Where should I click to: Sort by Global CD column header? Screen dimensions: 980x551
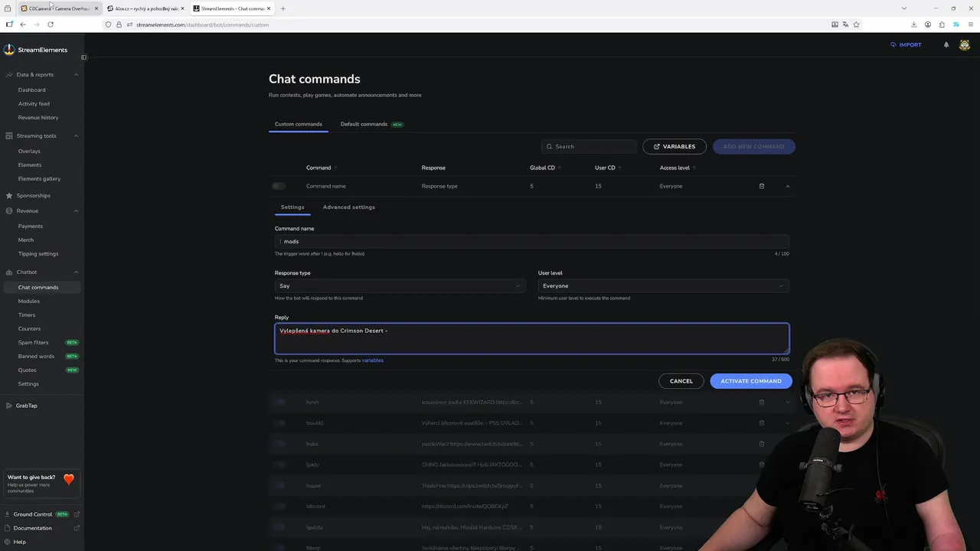click(545, 168)
